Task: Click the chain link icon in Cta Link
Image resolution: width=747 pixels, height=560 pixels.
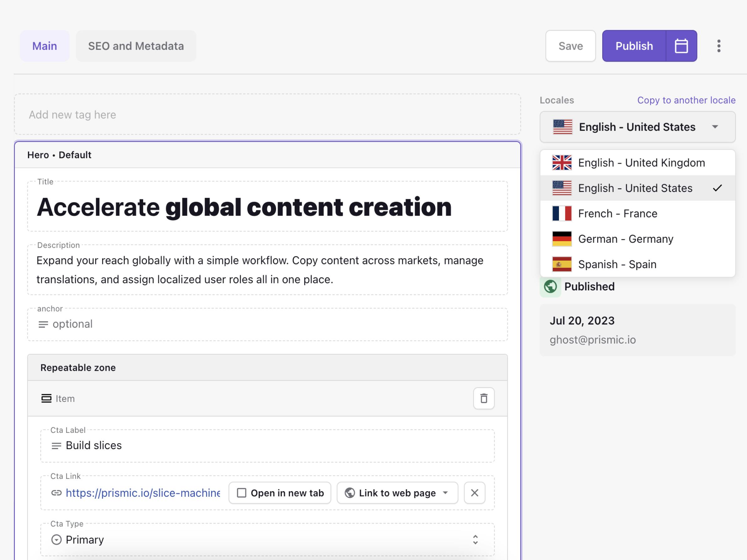Action: [56, 493]
